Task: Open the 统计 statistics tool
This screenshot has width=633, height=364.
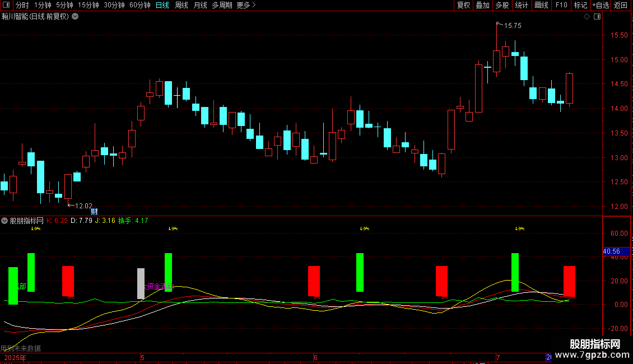Action: pos(522,5)
